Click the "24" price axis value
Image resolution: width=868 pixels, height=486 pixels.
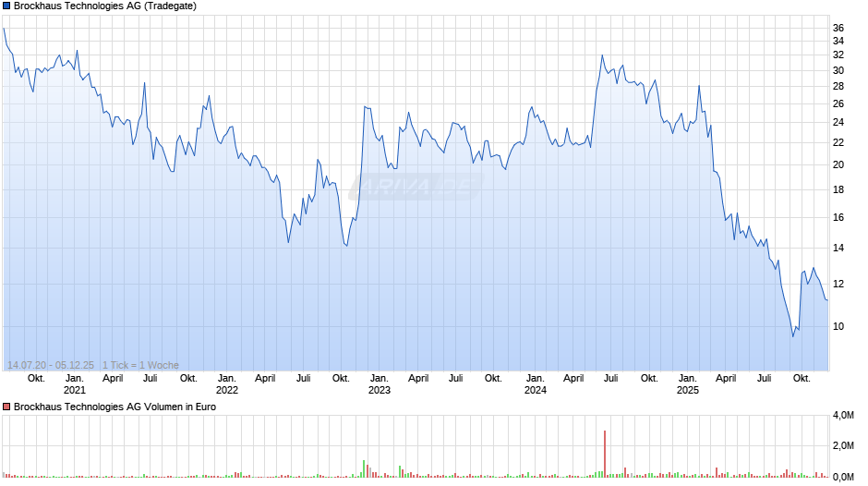(x=838, y=123)
